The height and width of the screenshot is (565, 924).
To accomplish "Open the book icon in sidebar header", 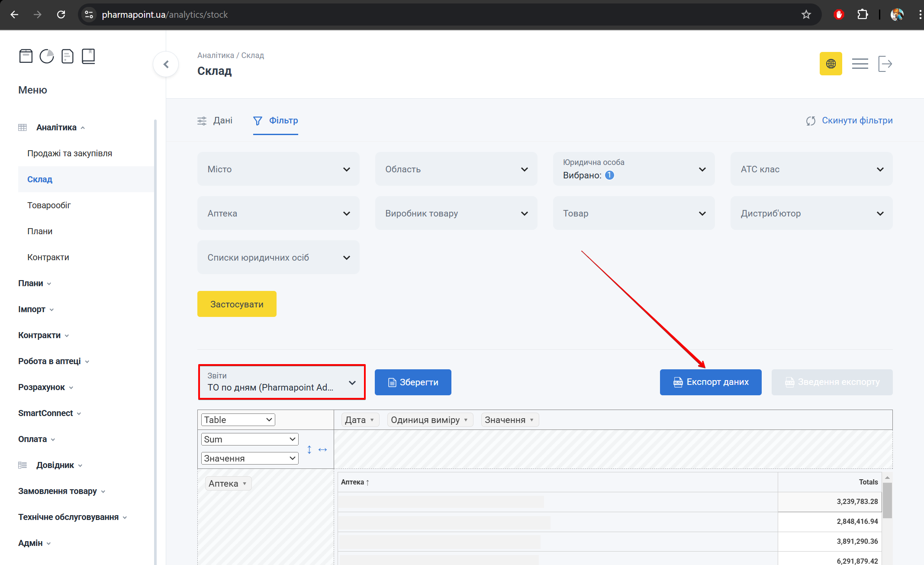I will (x=88, y=56).
